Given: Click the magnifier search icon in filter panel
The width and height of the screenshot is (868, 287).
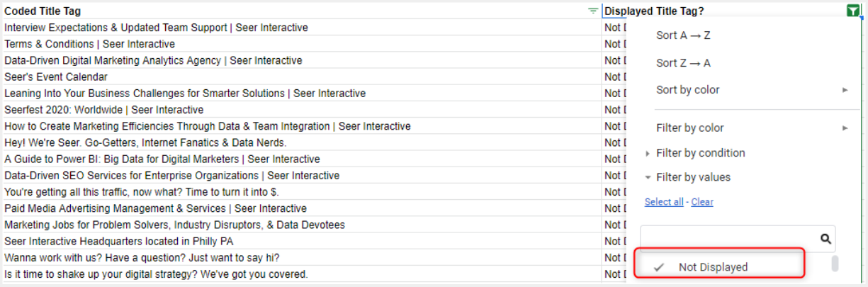Looking at the screenshot, I should (825, 240).
